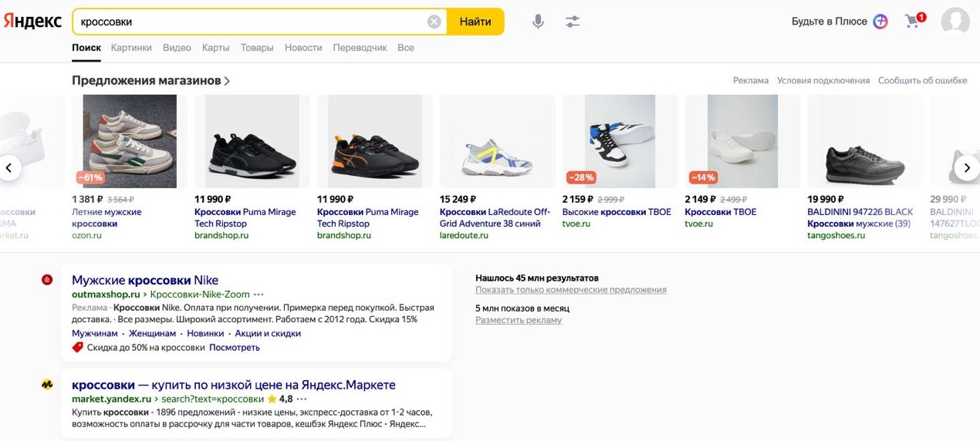Click Сообщить об ошибке link
980x441 pixels.
tap(922, 80)
